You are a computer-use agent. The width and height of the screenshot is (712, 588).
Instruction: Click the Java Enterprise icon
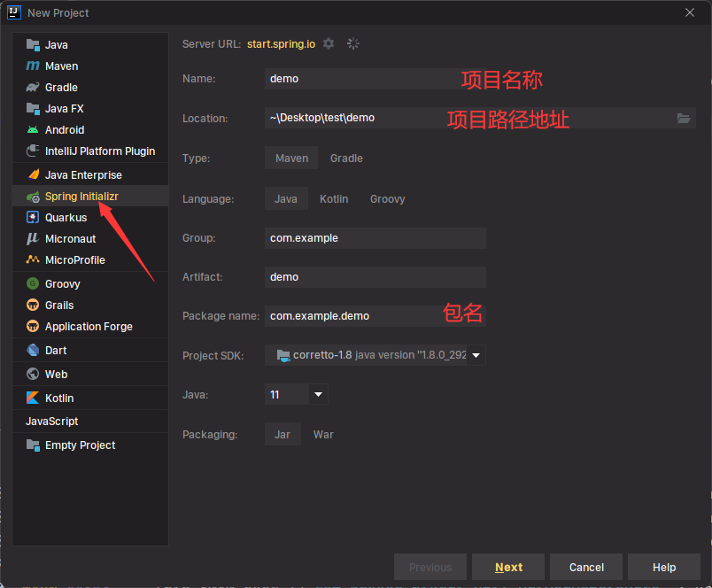pyautogui.click(x=33, y=174)
